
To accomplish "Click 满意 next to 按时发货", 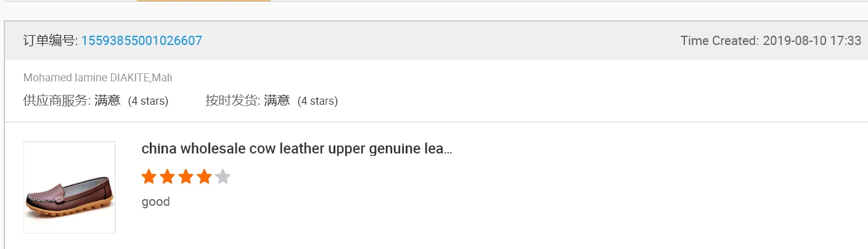I will pos(277,100).
